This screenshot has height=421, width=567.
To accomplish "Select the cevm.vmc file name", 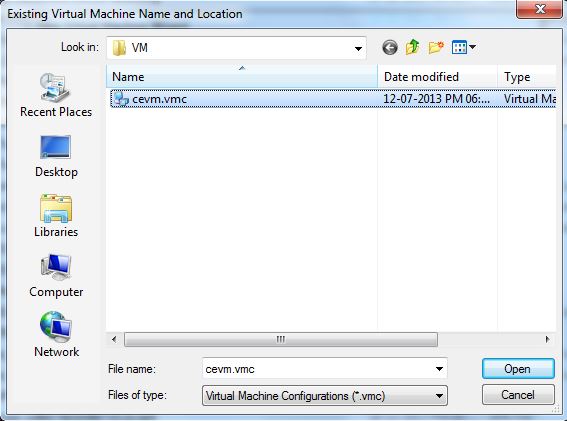I will [x=159, y=99].
